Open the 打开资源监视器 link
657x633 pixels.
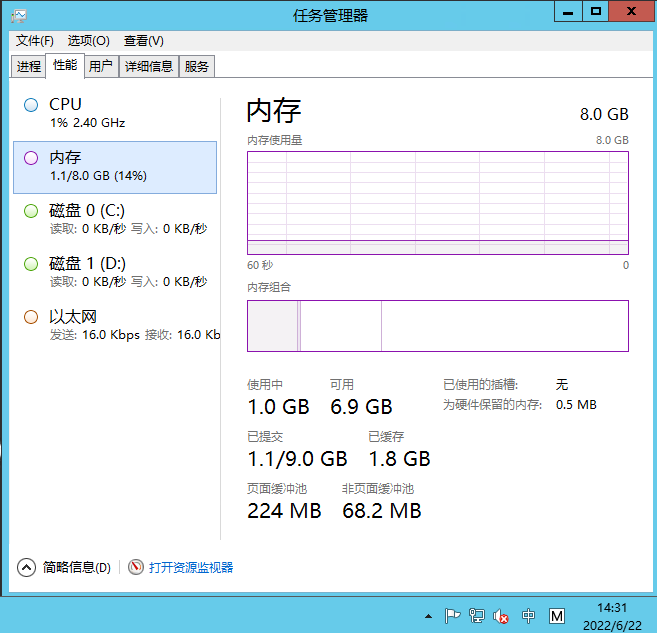(190, 567)
